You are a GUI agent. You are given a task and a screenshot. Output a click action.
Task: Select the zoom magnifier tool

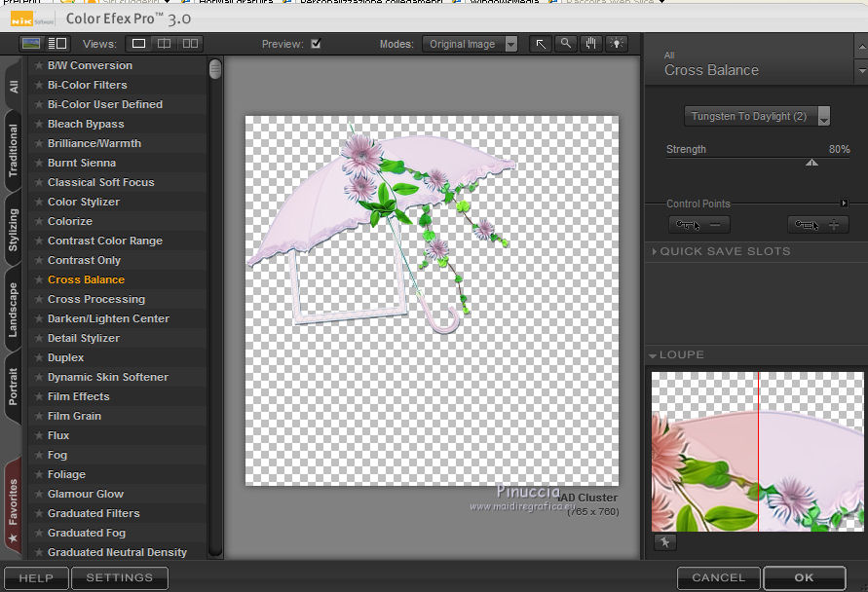click(x=566, y=44)
